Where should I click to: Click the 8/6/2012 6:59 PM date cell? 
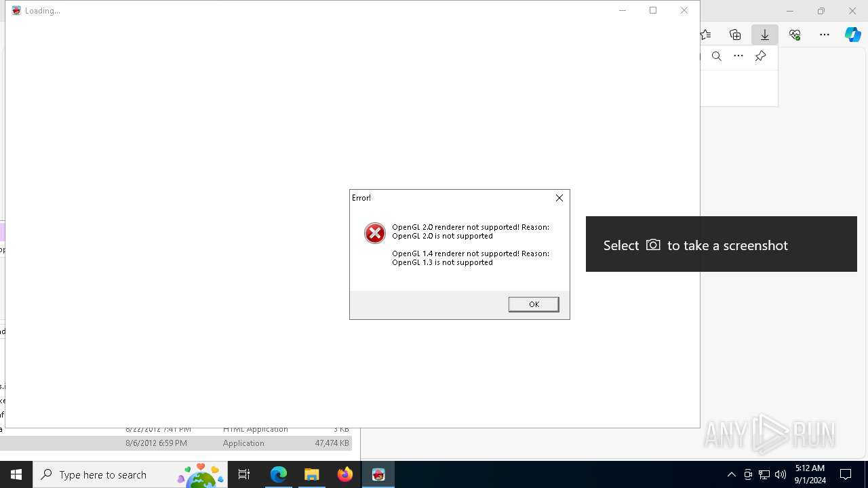pyautogui.click(x=156, y=443)
